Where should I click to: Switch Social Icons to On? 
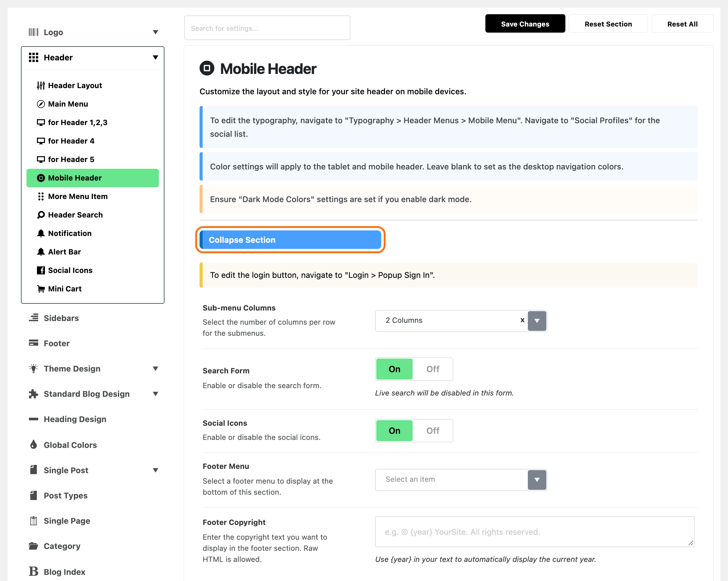(394, 431)
